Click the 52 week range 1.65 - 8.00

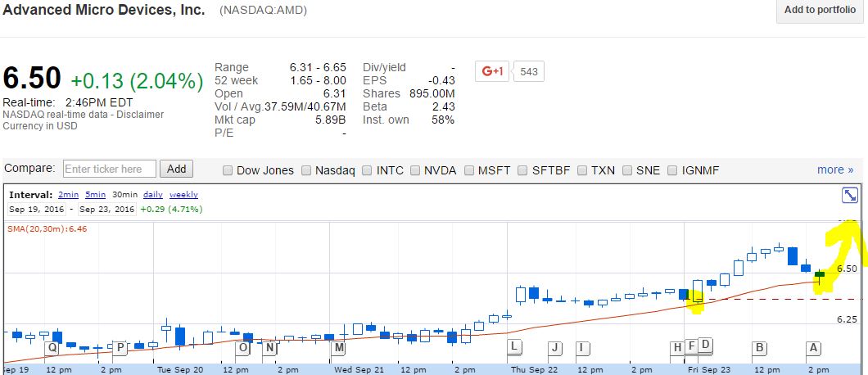[x=318, y=81]
